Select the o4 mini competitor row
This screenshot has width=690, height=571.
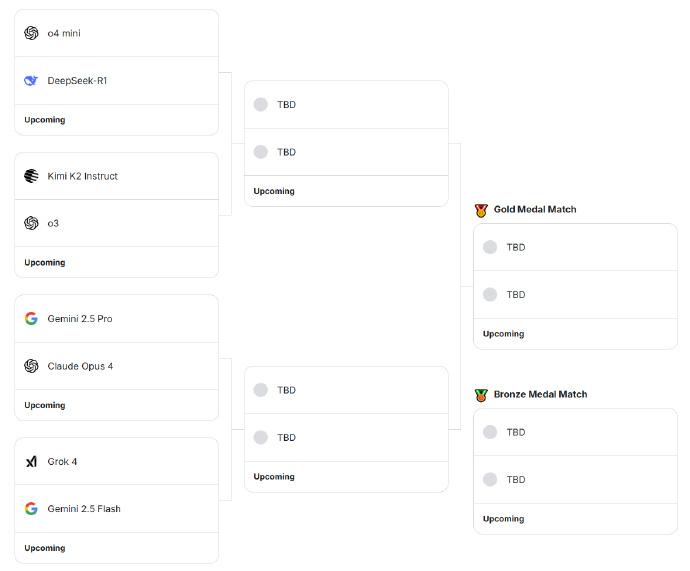[x=117, y=33]
